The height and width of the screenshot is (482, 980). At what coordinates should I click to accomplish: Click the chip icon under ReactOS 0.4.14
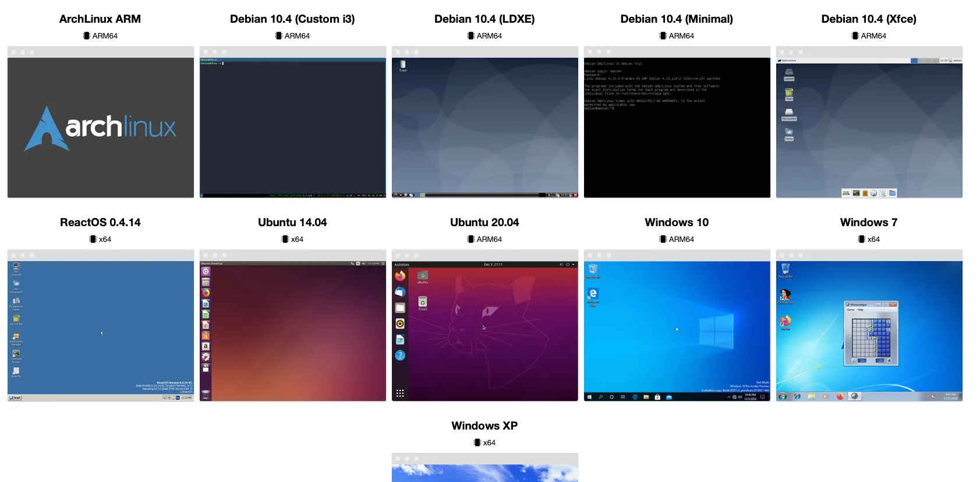click(x=93, y=239)
